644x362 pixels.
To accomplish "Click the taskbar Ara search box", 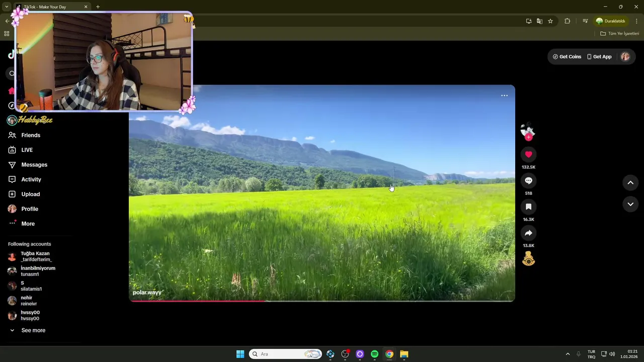I will (x=285, y=354).
